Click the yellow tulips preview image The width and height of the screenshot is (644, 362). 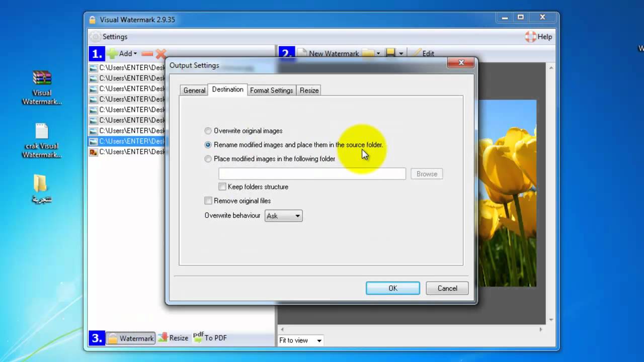pos(507,193)
